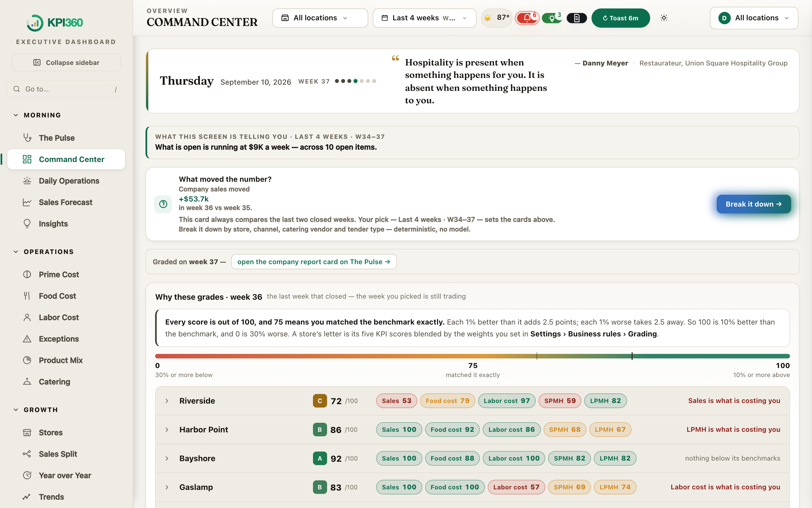Screen dimensions: 812x508
Task: Click the Catering cloche icon
Action: click(x=27, y=382)
